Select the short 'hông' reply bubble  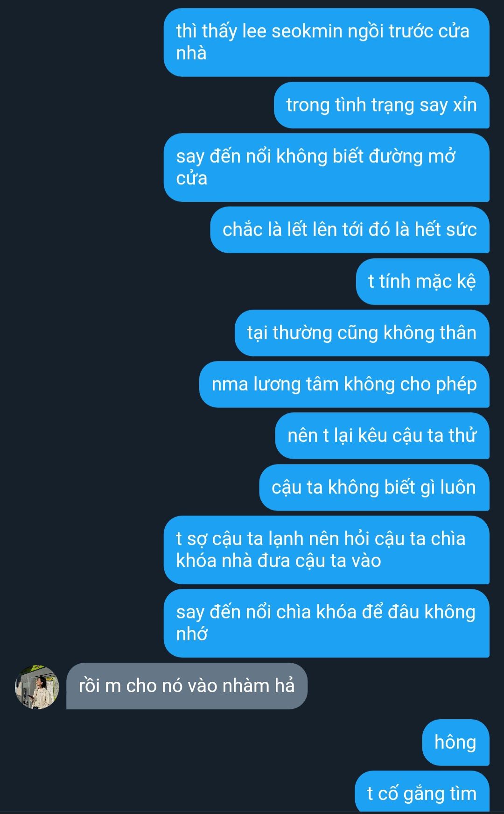455,743
